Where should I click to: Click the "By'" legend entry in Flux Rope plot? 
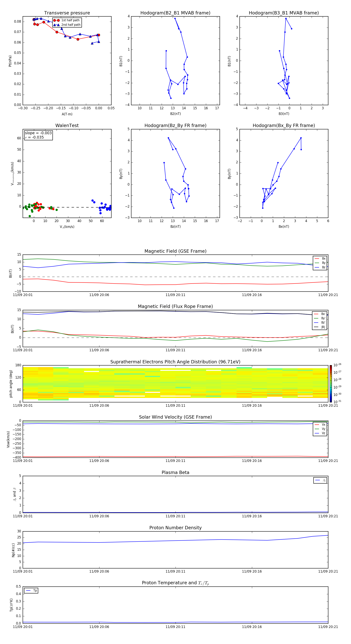pos(320,318)
